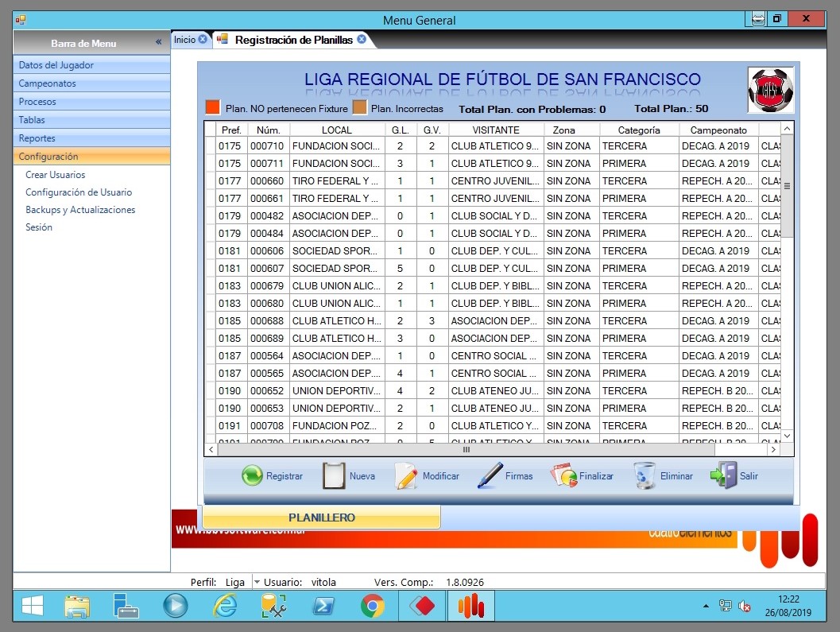The width and height of the screenshot is (840, 632).
Task: Click the Nueva clipboard icon
Action: point(334,475)
